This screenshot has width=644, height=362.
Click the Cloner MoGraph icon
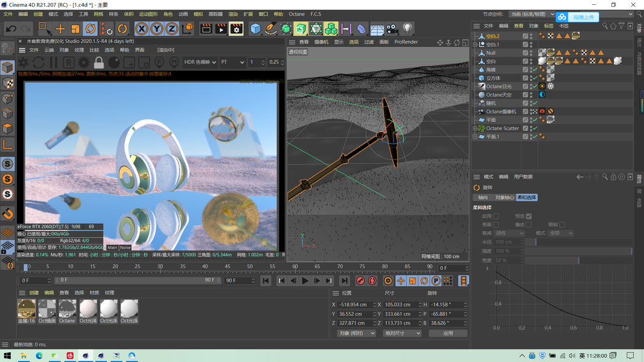331,29
